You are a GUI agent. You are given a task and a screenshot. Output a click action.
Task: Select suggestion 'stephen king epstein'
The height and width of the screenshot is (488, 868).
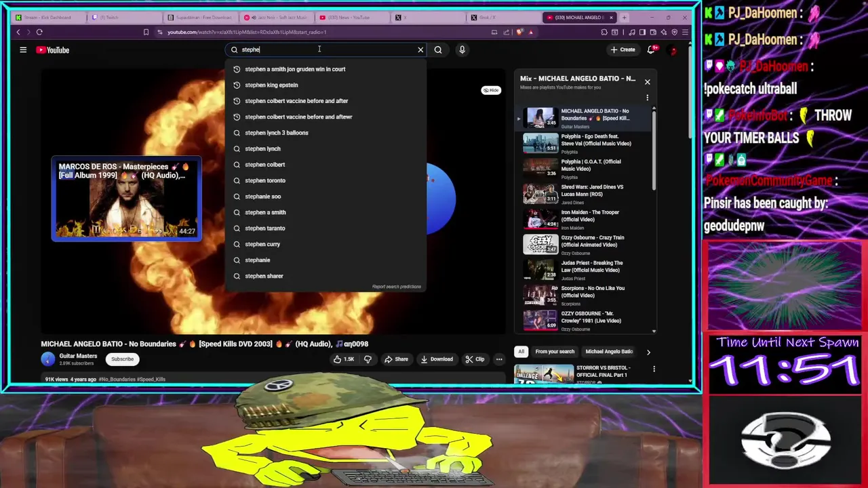click(x=325, y=85)
